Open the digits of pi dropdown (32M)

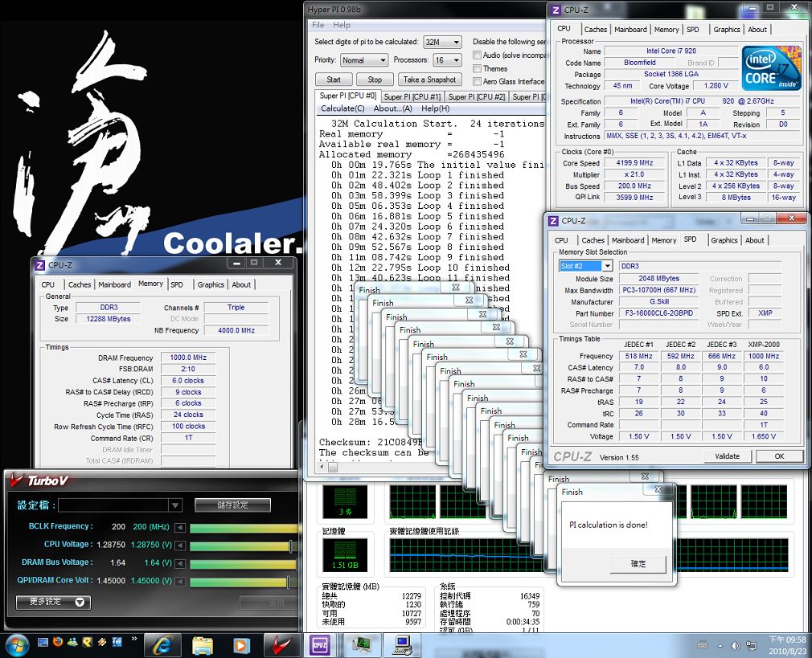442,43
